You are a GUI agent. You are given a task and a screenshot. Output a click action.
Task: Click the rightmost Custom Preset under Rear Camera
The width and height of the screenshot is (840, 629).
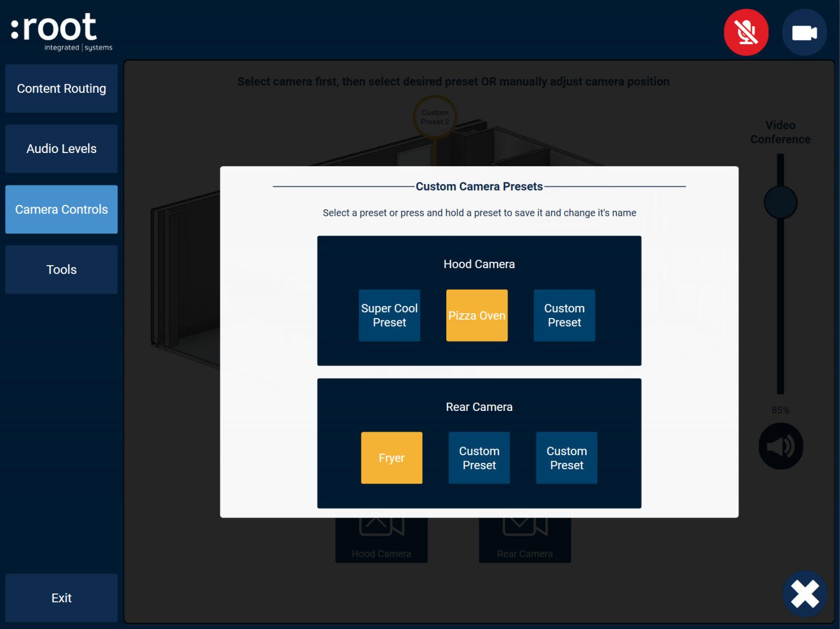coord(567,458)
